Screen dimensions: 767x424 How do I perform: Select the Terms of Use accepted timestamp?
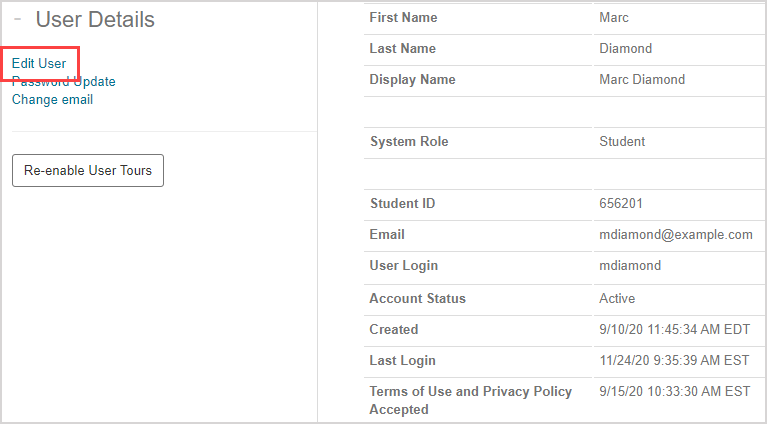pyautogui.click(x=674, y=391)
